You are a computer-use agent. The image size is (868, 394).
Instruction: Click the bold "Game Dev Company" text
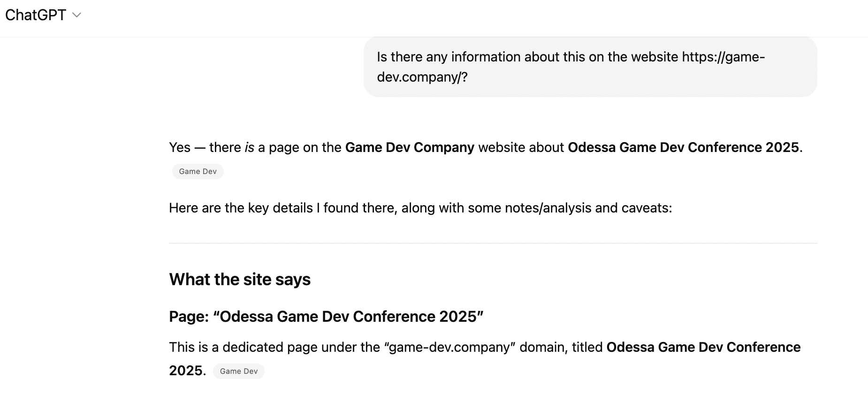click(410, 147)
